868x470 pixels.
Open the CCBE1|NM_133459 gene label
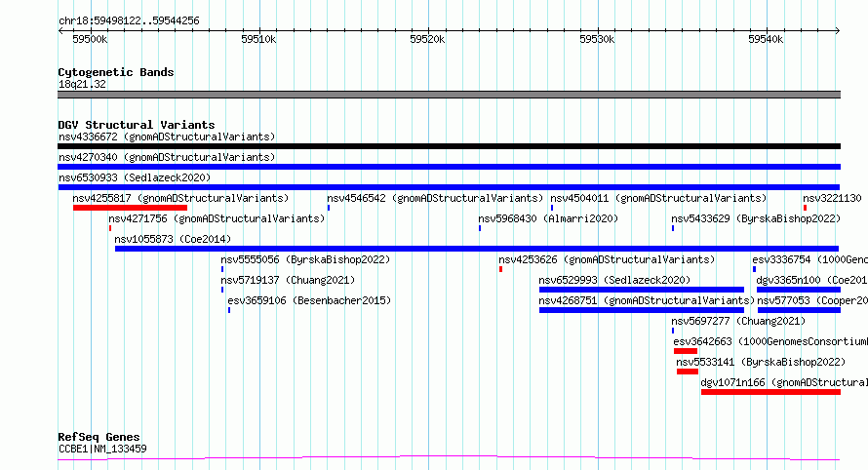(x=103, y=449)
